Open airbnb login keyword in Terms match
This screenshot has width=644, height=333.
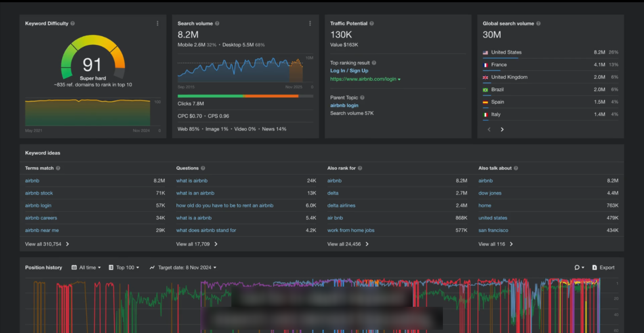click(38, 205)
